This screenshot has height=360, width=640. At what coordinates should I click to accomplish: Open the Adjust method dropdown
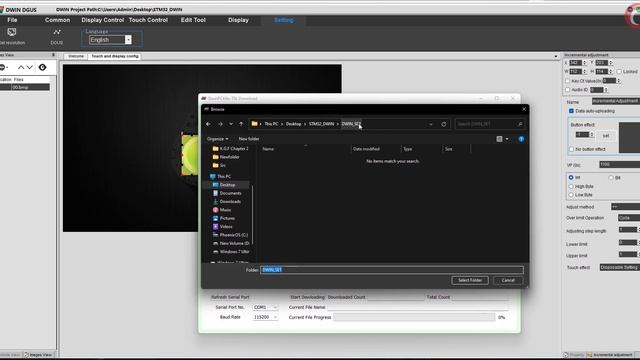click(625, 207)
